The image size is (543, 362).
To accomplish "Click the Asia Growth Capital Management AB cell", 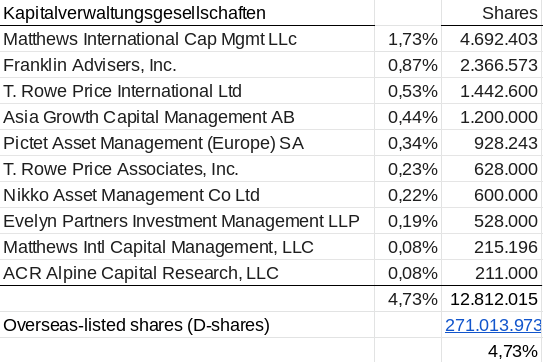I will (187, 117).
